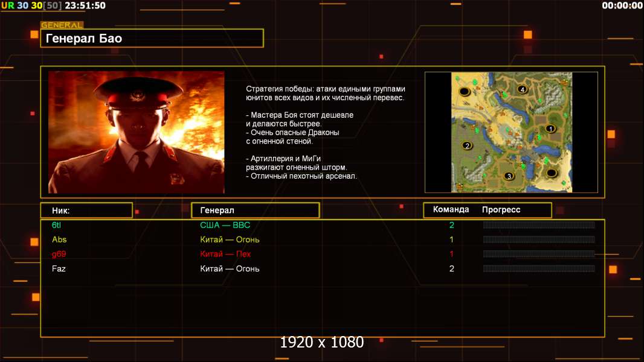Select start position 4 on minimap
This screenshot has width=644, height=362.
(x=522, y=89)
